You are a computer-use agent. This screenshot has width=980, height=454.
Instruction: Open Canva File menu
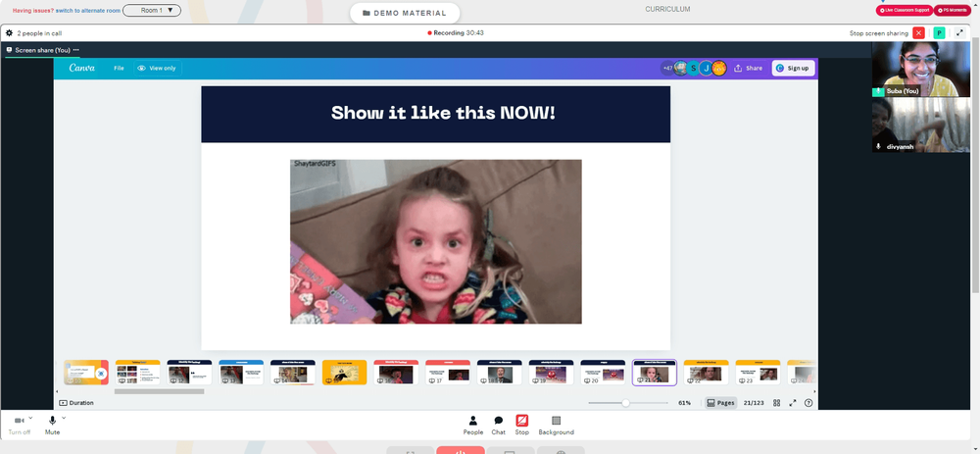(x=119, y=69)
